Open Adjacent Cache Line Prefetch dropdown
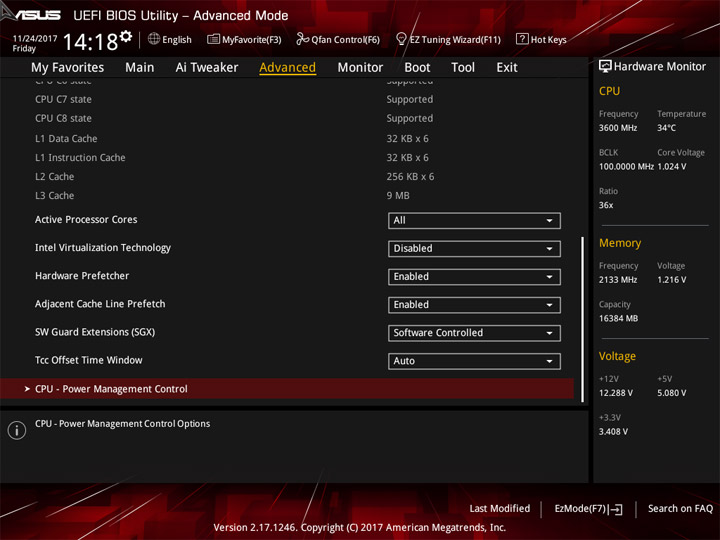The image size is (720, 540). pos(474,305)
